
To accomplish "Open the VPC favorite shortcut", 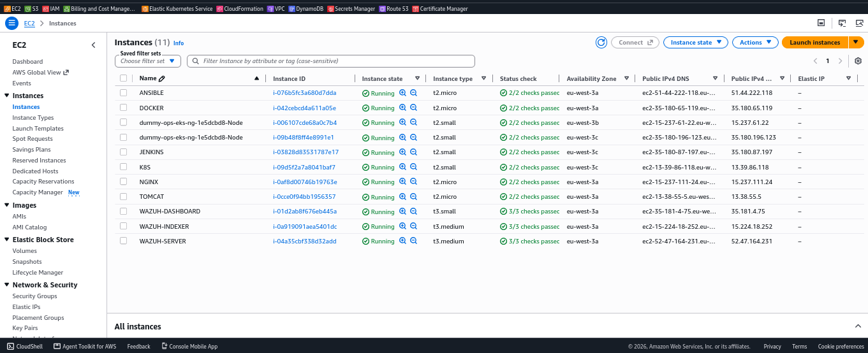I will click(x=276, y=8).
